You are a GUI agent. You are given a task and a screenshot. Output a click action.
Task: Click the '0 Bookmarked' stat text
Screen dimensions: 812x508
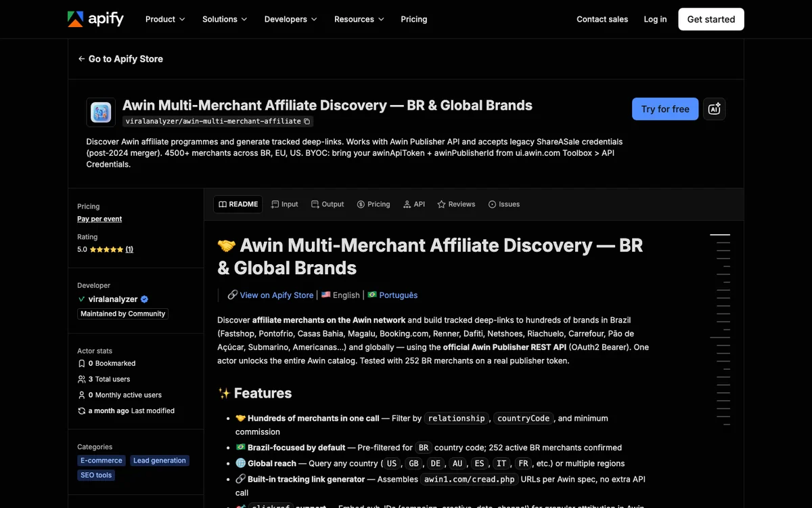(x=112, y=364)
